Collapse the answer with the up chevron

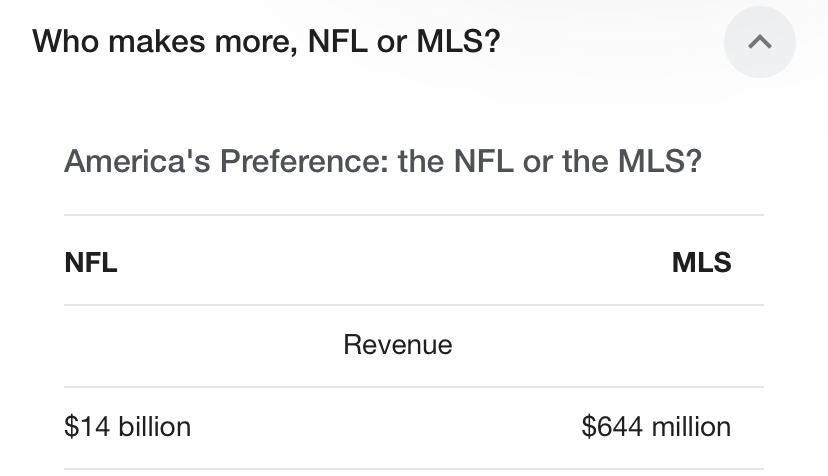click(759, 42)
